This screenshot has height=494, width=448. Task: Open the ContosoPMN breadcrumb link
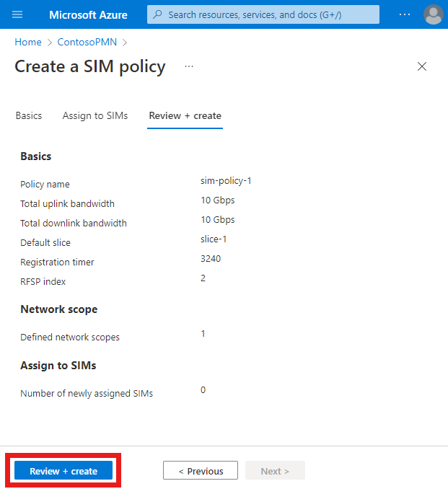(x=87, y=42)
